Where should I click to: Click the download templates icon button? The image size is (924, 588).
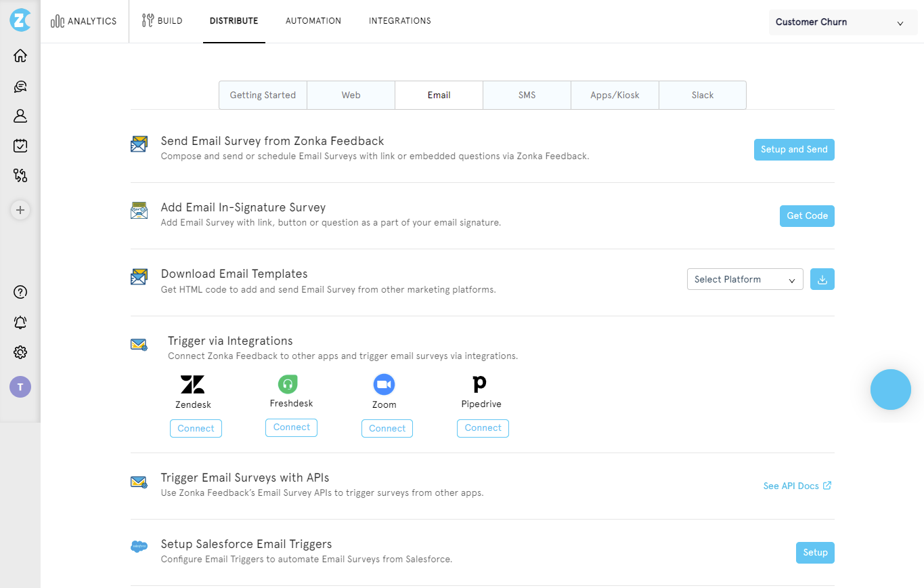click(822, 279)
